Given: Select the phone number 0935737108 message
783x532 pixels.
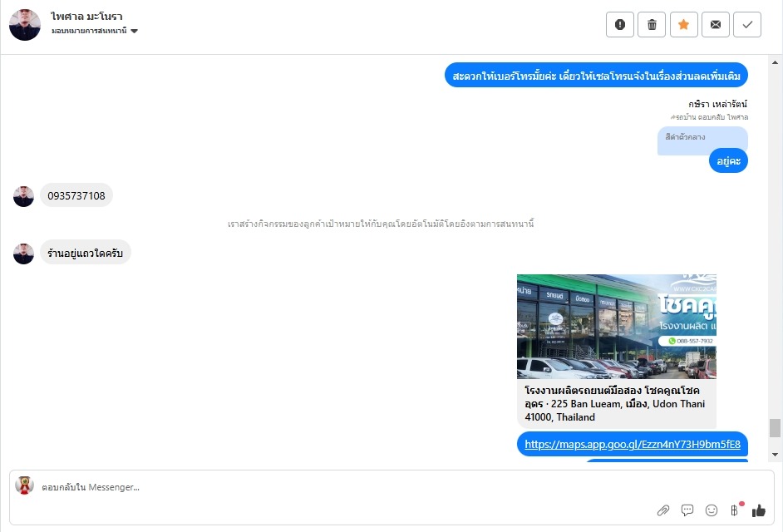Looking at the screenshot, I should [x=76, y=195].
